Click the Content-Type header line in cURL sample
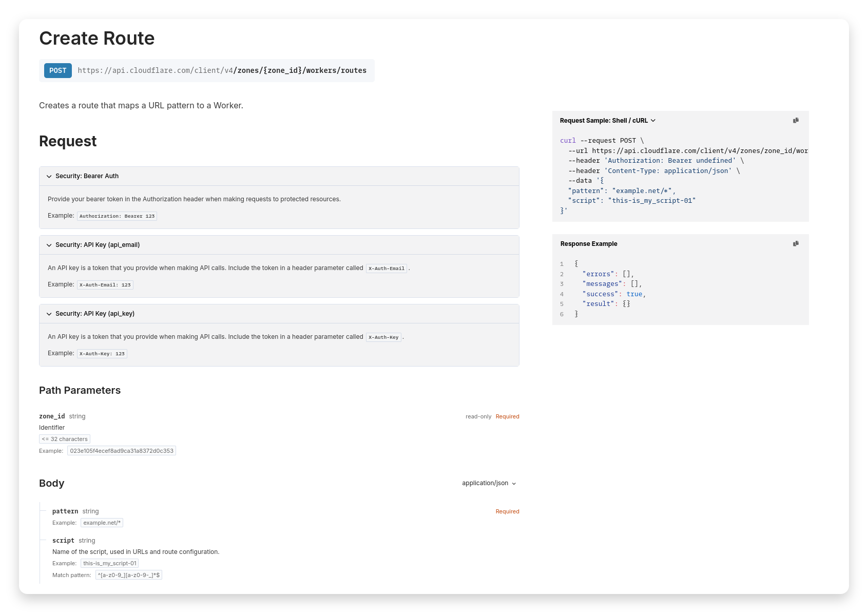Viewport: 868px width, 613px height. (x=654, y=171)
